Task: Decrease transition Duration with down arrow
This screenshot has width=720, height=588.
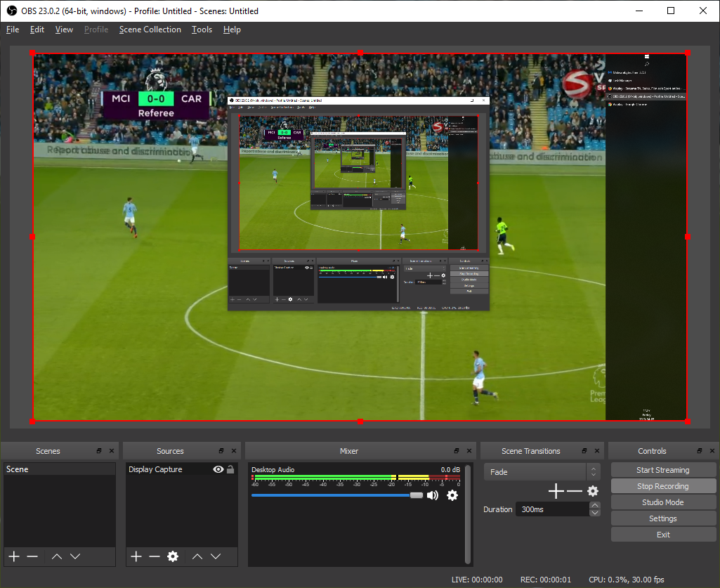Action: point(595,513)
